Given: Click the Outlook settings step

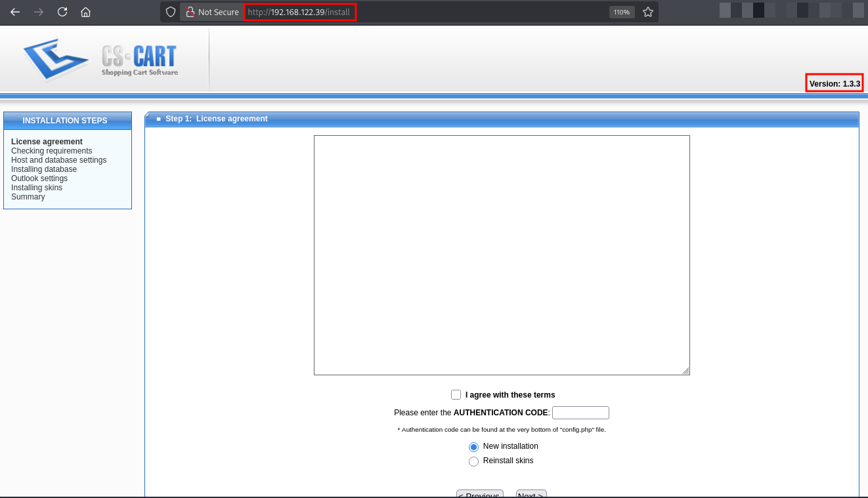Looking at the screenshot, I should 39,178.
